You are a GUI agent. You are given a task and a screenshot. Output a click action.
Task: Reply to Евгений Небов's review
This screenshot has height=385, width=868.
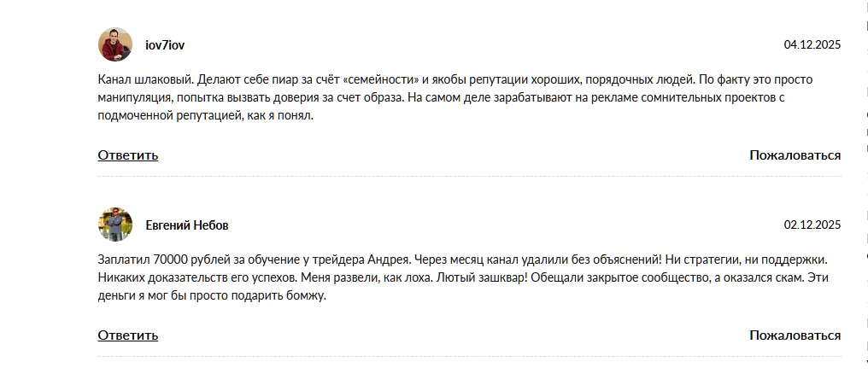(128, 335)
